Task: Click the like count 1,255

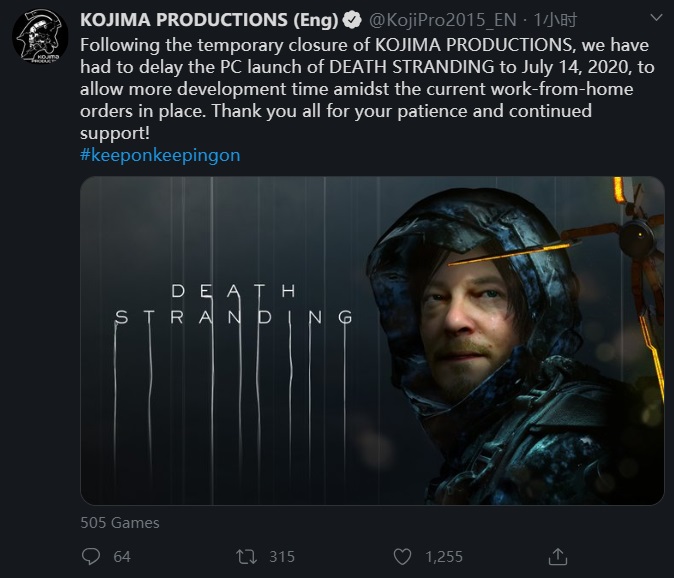Action: click(x=445, y=556)
